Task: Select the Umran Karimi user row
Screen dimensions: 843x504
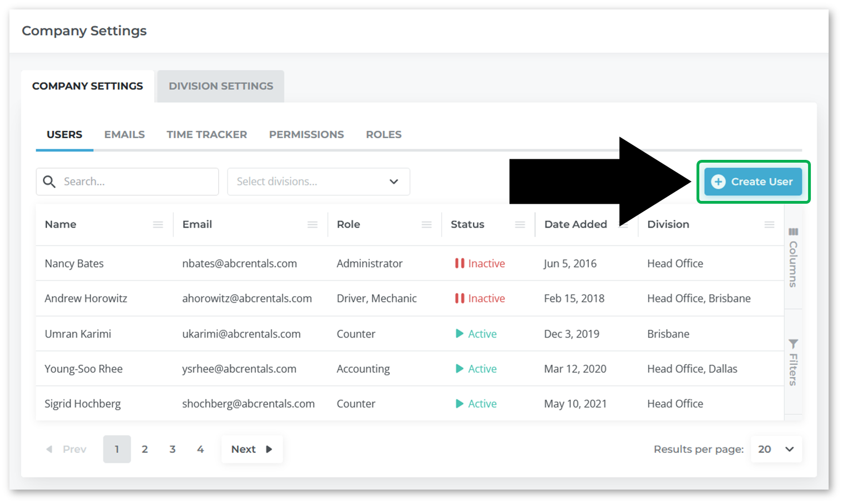Action: (78, 334)
